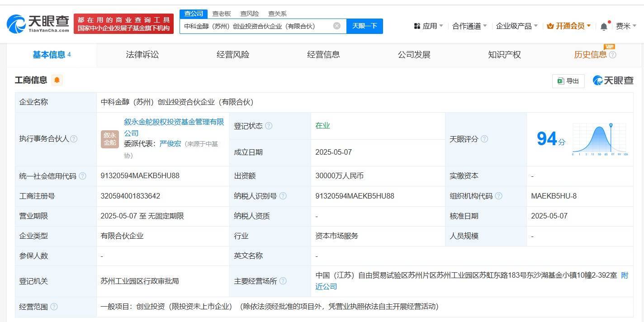
Task: Click the help icon next to 执行事务合伙人
Action: pyautogui.click(x=74, y=139)
